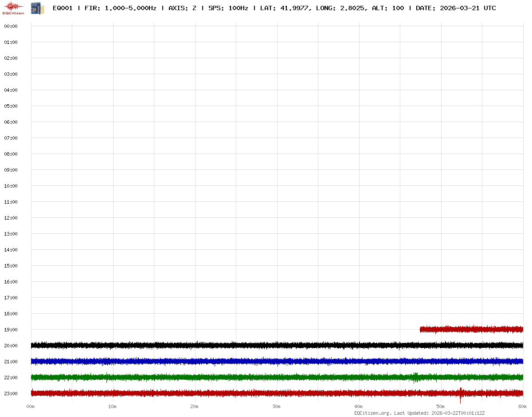Click the EQ001 station name in header
The image size is (532, 417).
tap(63, 8)
